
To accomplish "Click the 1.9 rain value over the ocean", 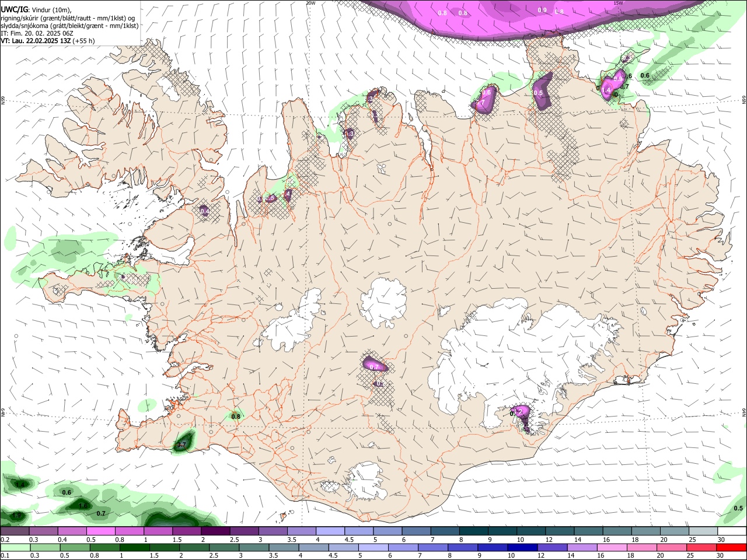I will point(17,516).
